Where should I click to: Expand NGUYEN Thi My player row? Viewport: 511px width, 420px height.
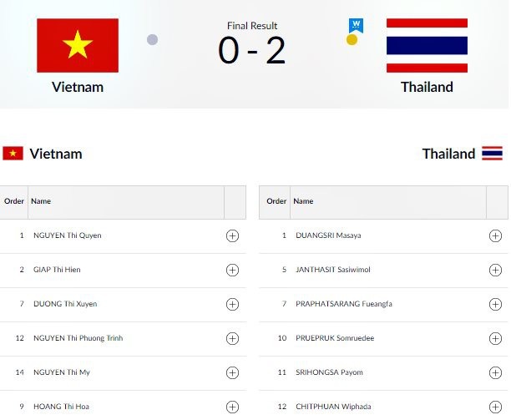(x=233, y=372)
